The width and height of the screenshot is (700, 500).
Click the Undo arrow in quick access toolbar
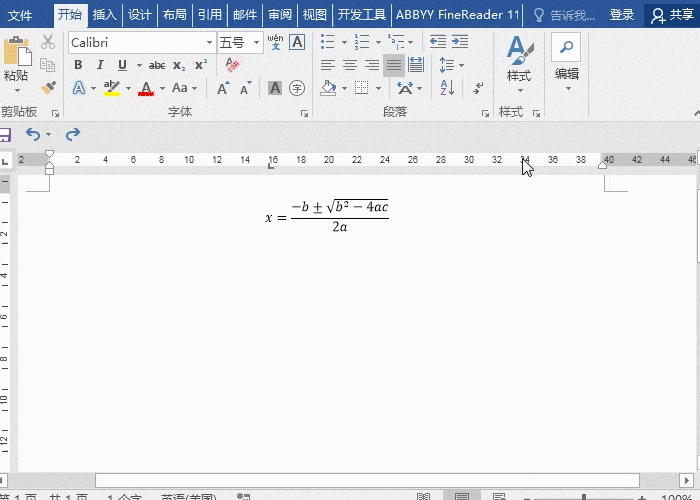tap(33, 134)
